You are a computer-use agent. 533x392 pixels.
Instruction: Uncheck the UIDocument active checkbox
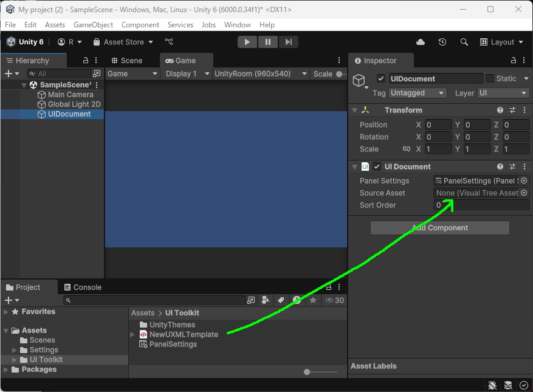point(380,78)
